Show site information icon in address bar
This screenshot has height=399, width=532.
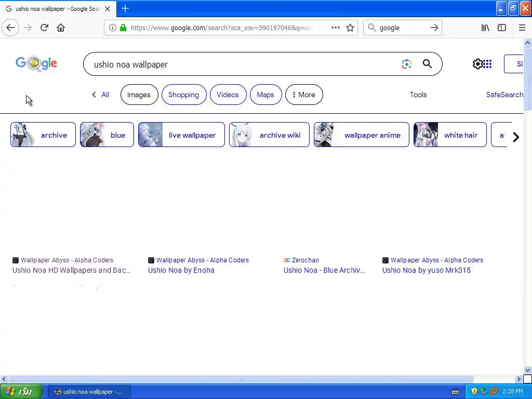click(113, 28)
